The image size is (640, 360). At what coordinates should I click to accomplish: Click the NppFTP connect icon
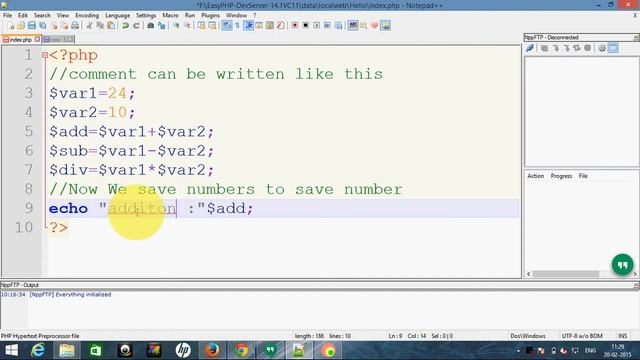click(x=530, y=48)
